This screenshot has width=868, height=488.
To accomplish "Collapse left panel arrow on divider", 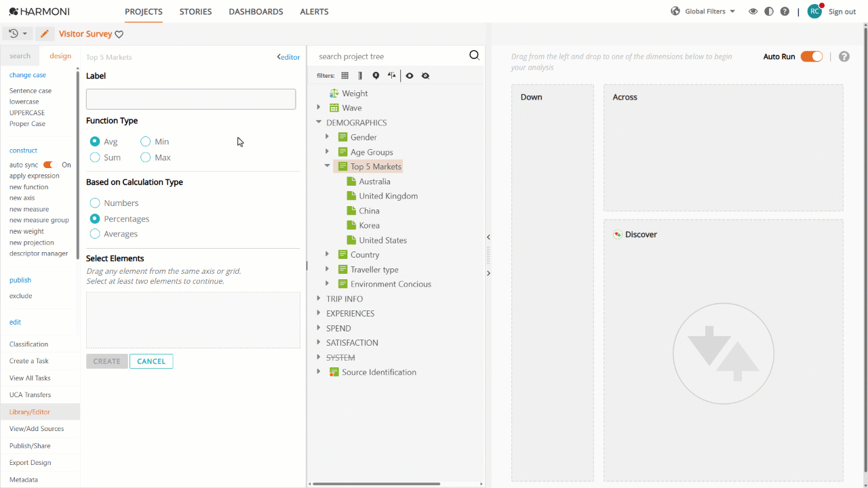I will click(x=488, y=237).
